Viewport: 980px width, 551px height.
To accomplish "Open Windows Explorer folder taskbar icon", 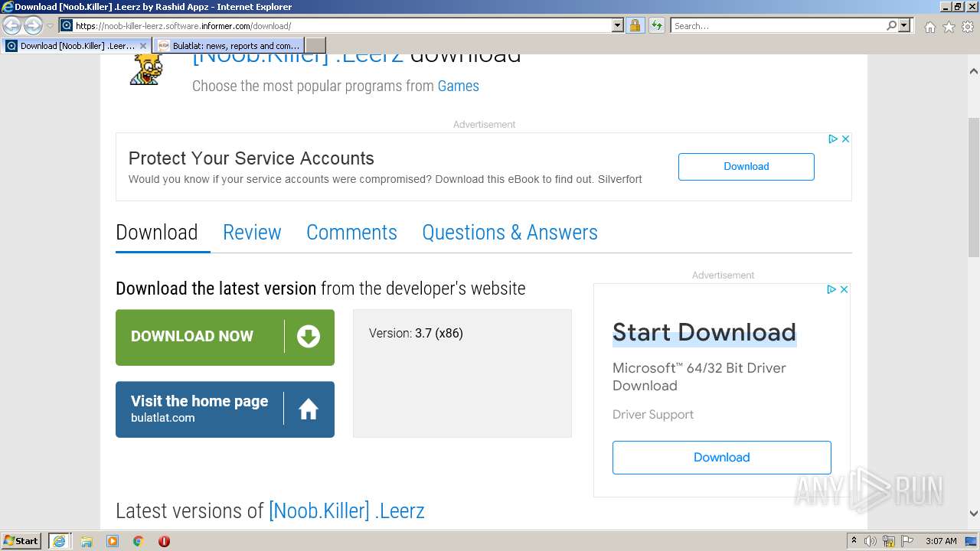I will [x=87, y=541].
